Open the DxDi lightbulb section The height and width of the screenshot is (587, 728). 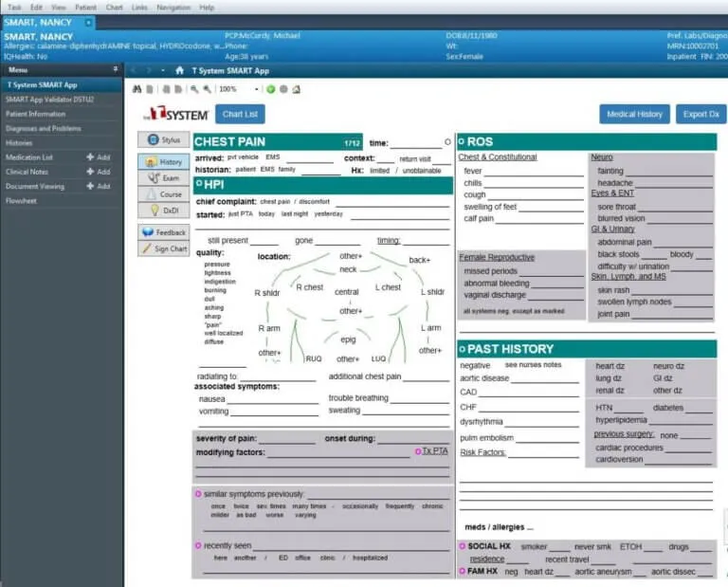click(x=163, y=211)
